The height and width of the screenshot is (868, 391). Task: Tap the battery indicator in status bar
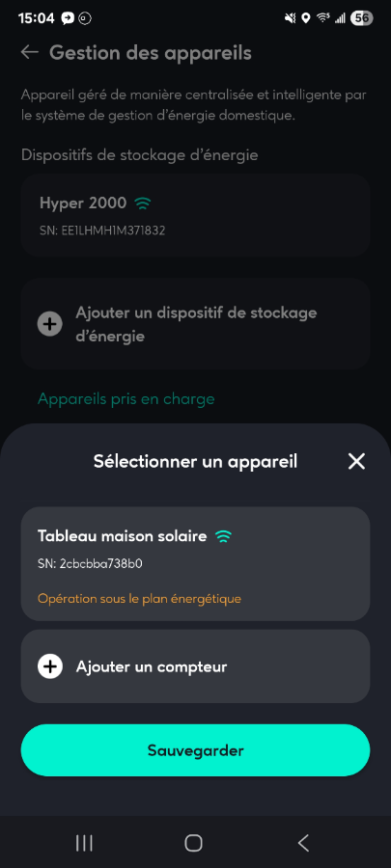361,18
